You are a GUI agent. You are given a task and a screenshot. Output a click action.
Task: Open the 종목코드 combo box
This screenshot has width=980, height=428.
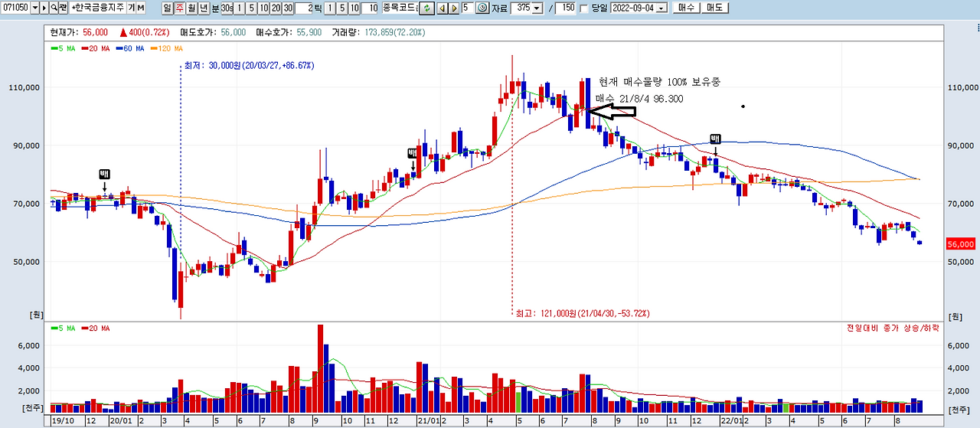399,8
